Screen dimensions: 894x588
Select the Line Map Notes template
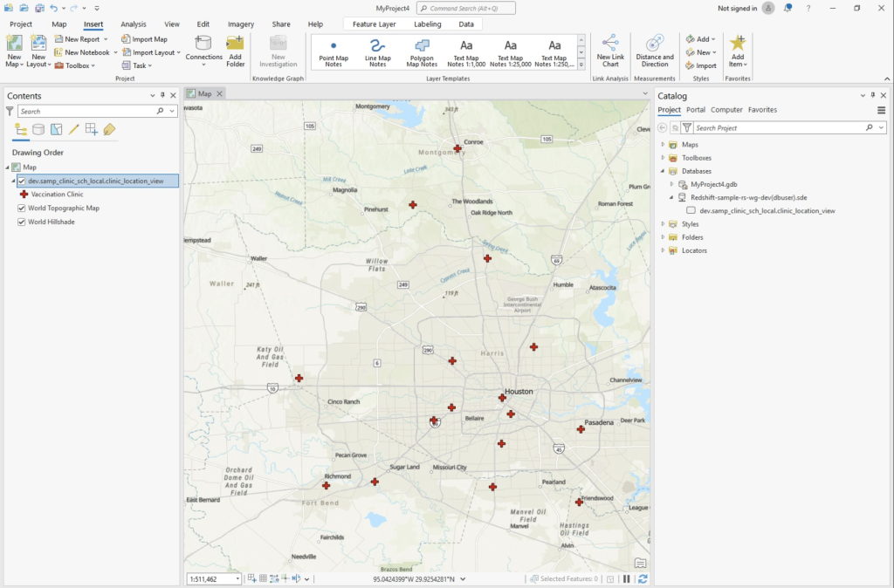(x=377, y=51)
